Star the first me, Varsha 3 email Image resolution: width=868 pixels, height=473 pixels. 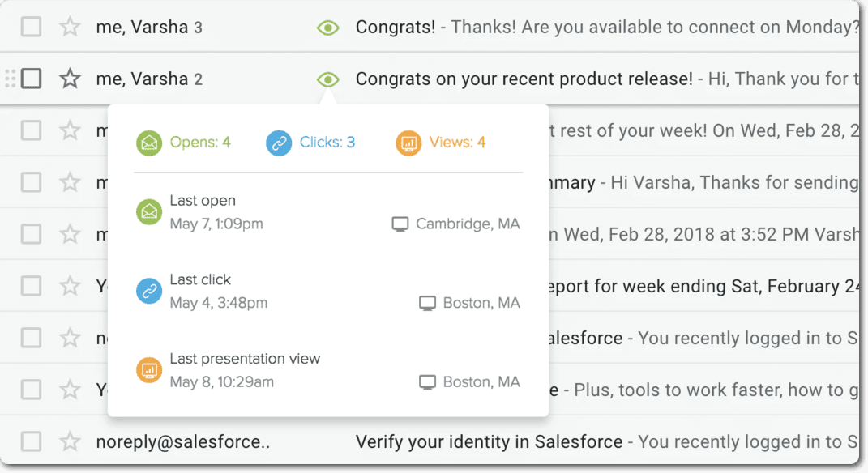coord(71,28)
